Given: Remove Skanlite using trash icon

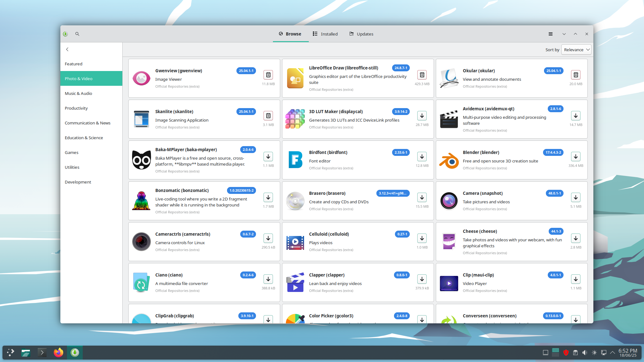Looking at the screenshot, I should (x=268, y=116).
